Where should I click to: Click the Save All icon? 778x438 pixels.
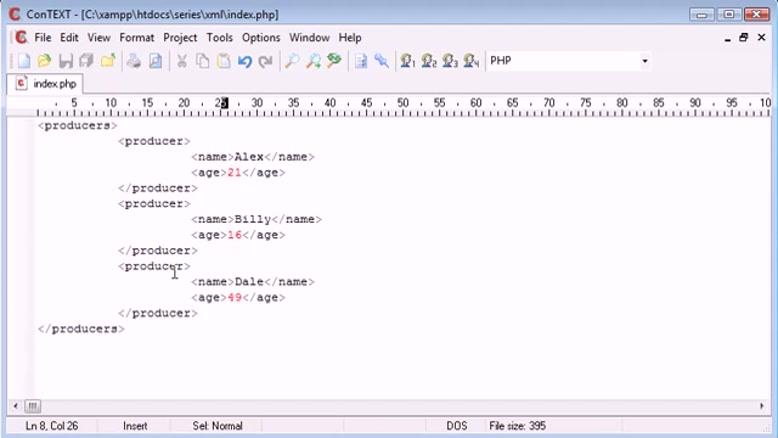(86, 61)
